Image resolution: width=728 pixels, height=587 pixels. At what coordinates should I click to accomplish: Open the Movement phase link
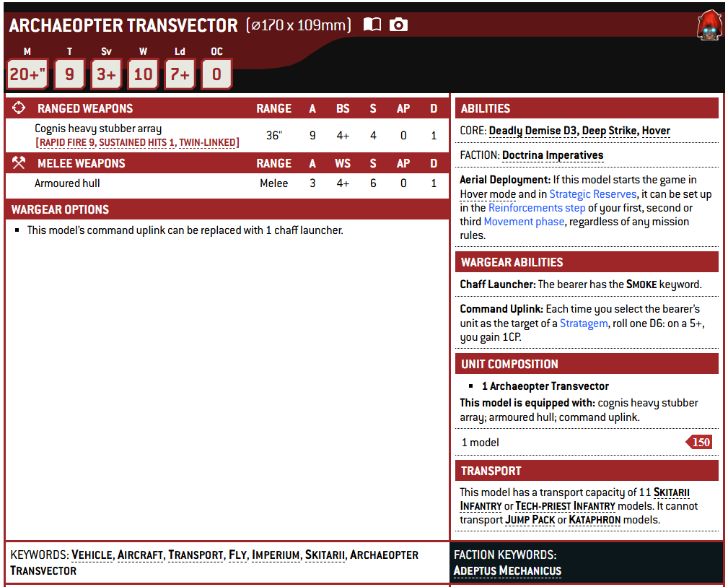pyautogui.click(x=524, y=222)
